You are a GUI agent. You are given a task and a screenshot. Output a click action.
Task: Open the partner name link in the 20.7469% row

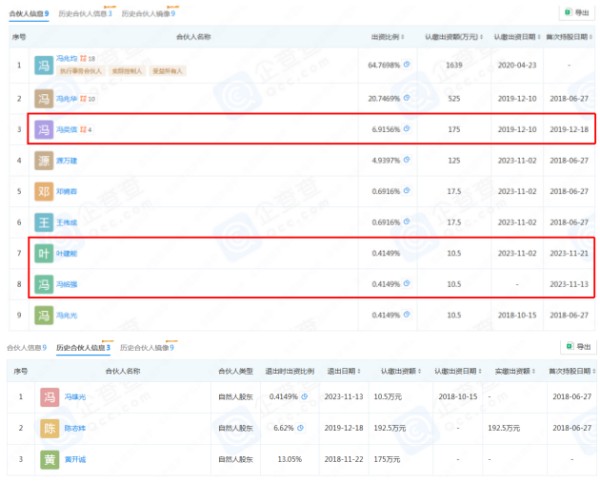pyautogui.click(x=67, y=99)
